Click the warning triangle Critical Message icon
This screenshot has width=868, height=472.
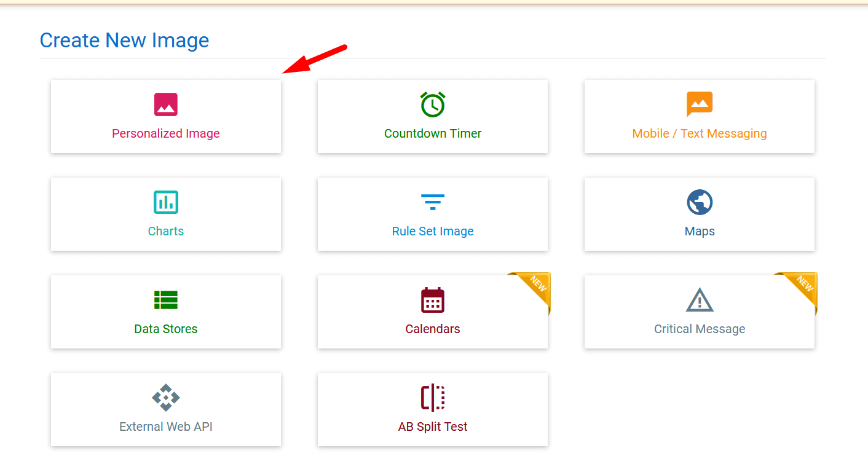tap(699, 301)
